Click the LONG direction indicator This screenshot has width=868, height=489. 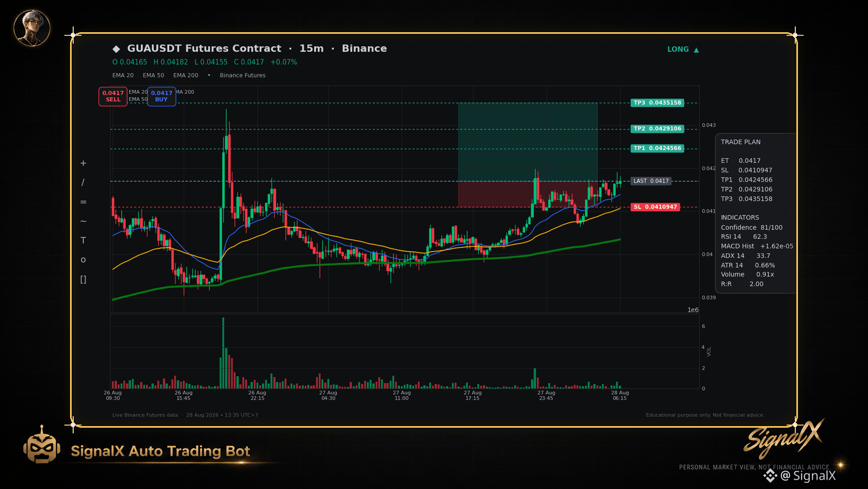click(683, 49)
